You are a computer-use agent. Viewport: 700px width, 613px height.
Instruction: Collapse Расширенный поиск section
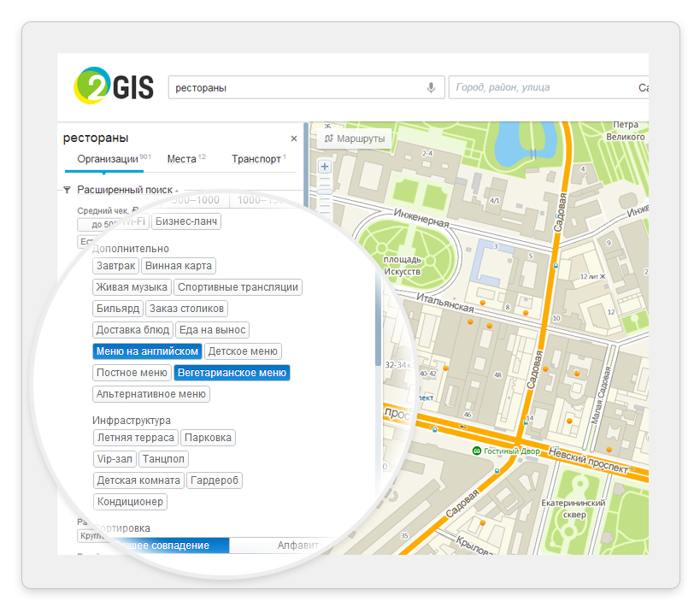pyautogui.click(x=125, y=190)
